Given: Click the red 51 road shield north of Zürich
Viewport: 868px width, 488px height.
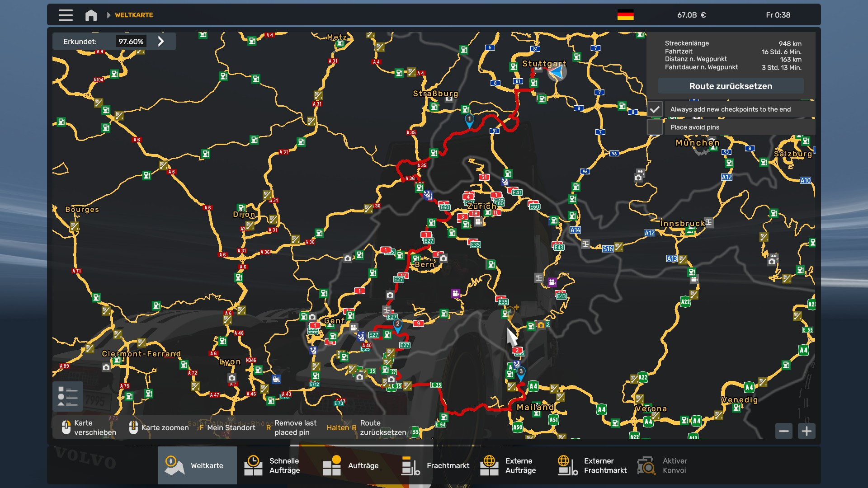Looking at the screenshot, I should click(484, 178).
